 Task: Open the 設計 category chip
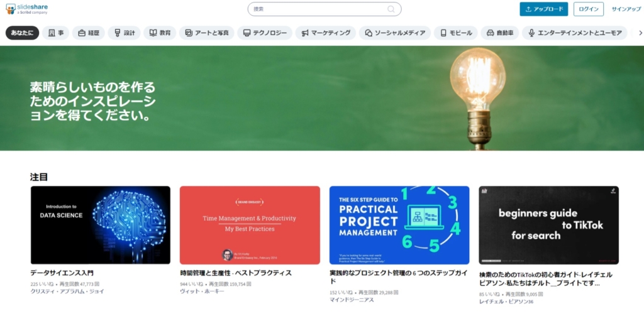coord(124,33)
